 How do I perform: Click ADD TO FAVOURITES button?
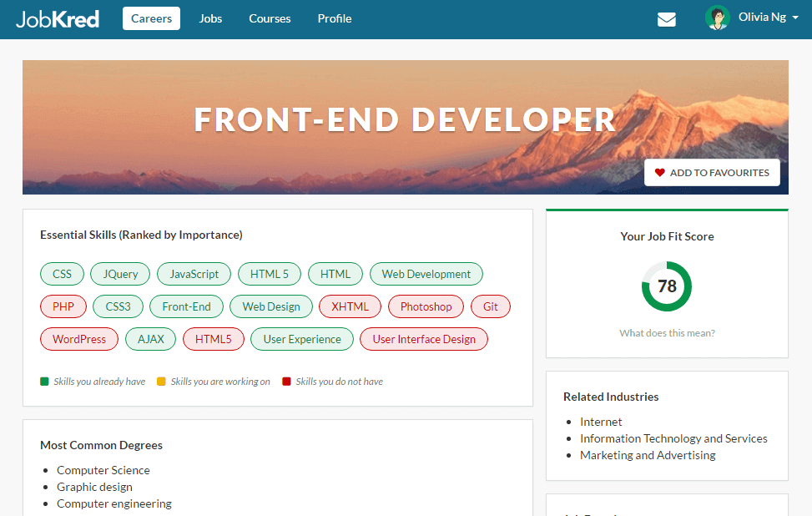click(712, 173)
